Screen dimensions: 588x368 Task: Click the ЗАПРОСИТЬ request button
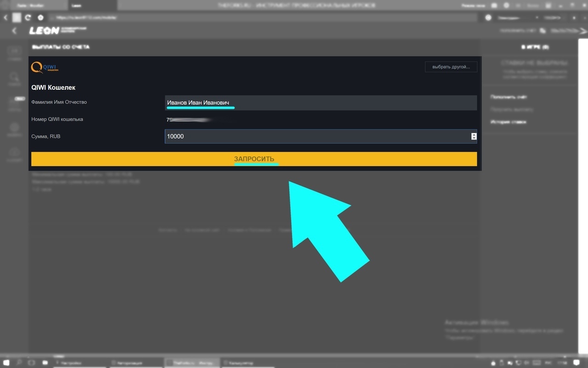[x=254, y=159]
